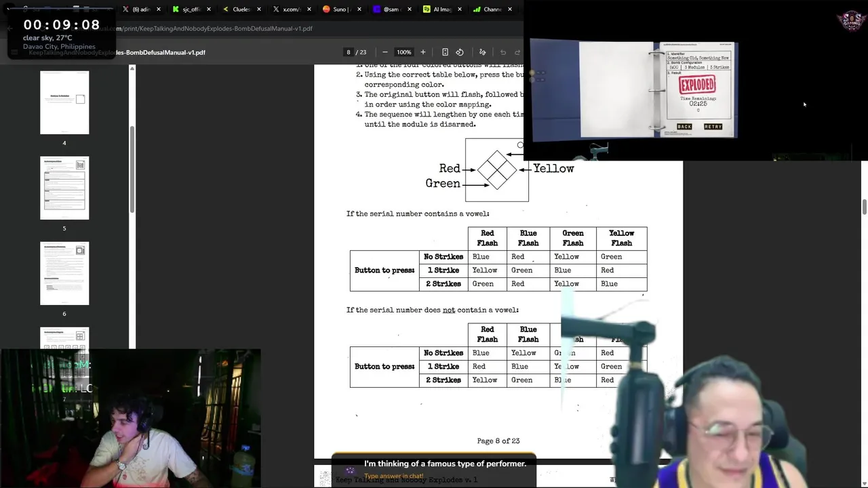Click '2 Strikes' row in vowel table
This screenshot has width=868, height=488.
click(443, 284)
